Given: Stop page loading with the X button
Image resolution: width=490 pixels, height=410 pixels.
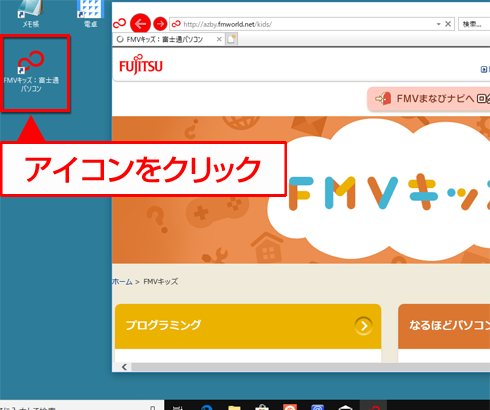Looking at the screenshot, I should (x=448, y=24).
